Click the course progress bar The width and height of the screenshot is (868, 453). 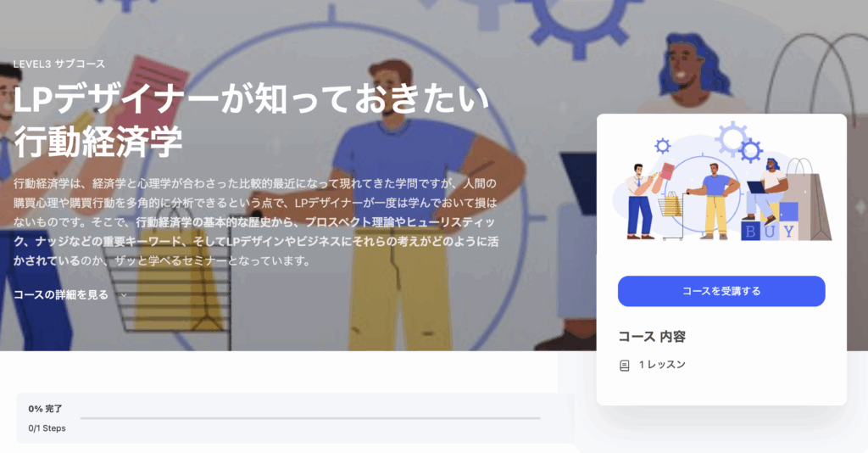click(310, 418)
